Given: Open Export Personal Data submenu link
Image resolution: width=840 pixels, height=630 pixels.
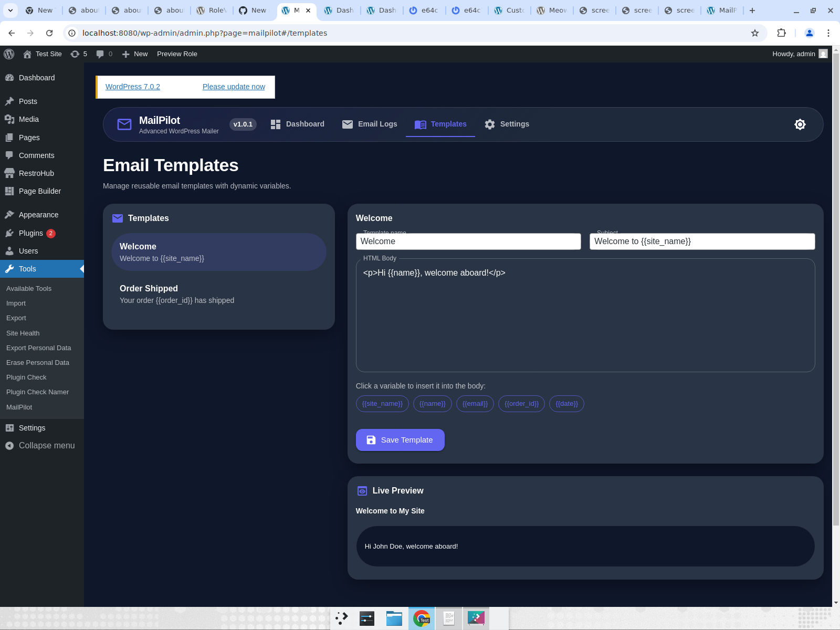Looking at the screenshot, I should point(39,348).
